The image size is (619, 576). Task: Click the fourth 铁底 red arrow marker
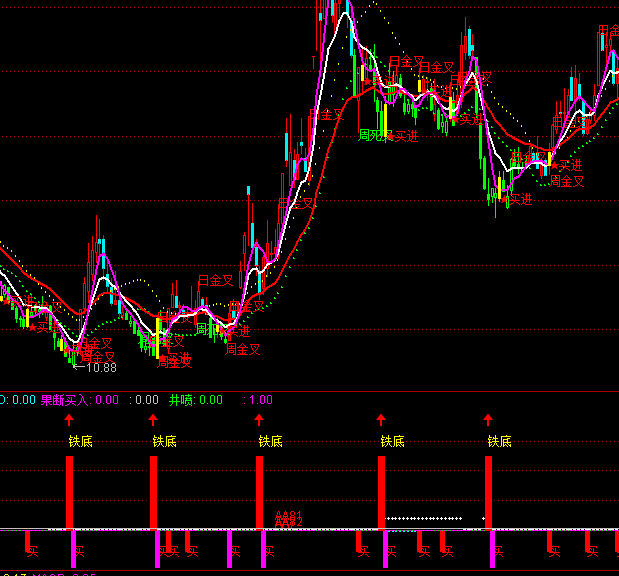(x=381, y=419)
